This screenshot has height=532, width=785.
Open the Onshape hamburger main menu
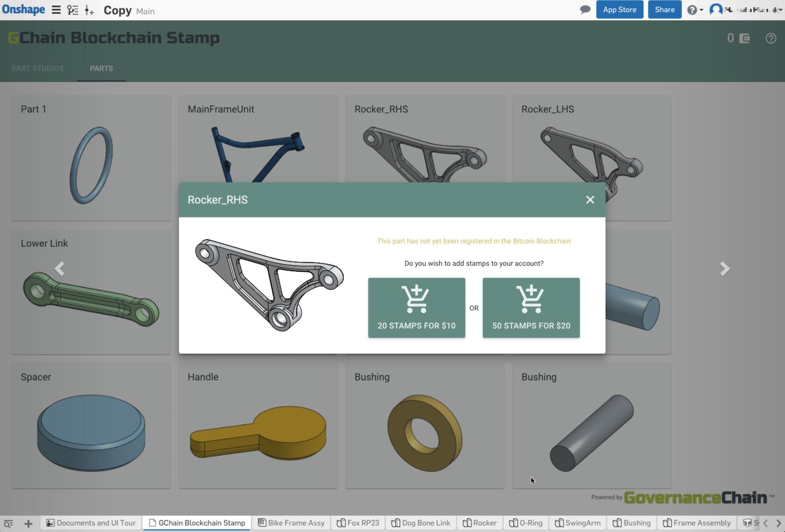(x=56, y=10)
